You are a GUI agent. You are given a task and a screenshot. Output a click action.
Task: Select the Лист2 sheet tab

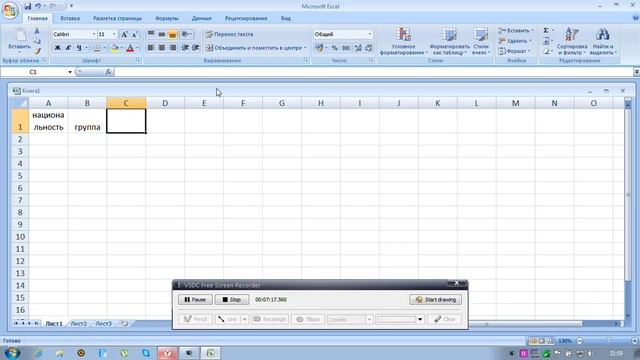tap(78, 323)
